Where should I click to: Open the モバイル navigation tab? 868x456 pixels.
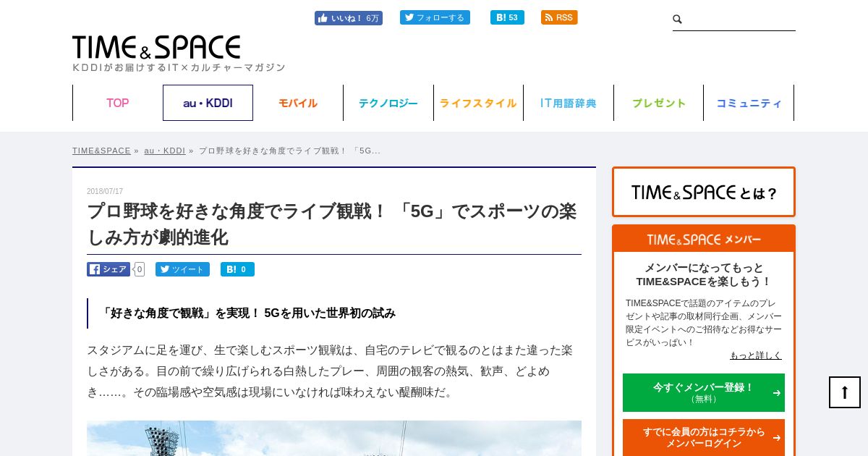(x=298, y=103)
